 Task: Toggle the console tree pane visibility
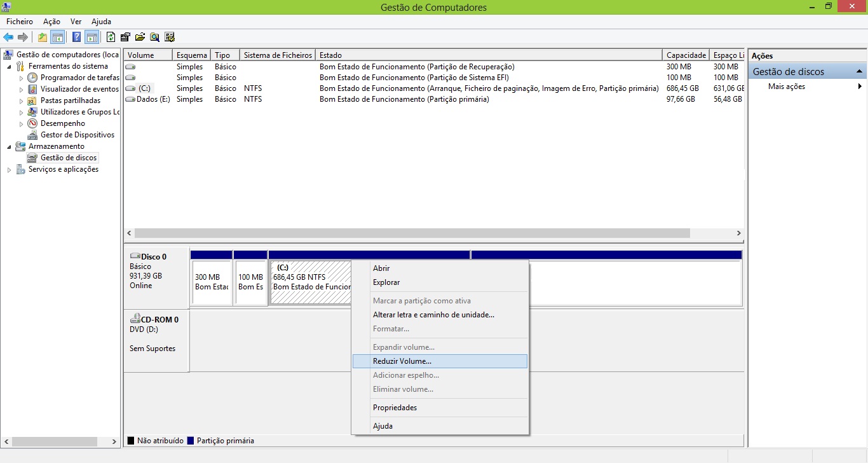pos(58,37)
